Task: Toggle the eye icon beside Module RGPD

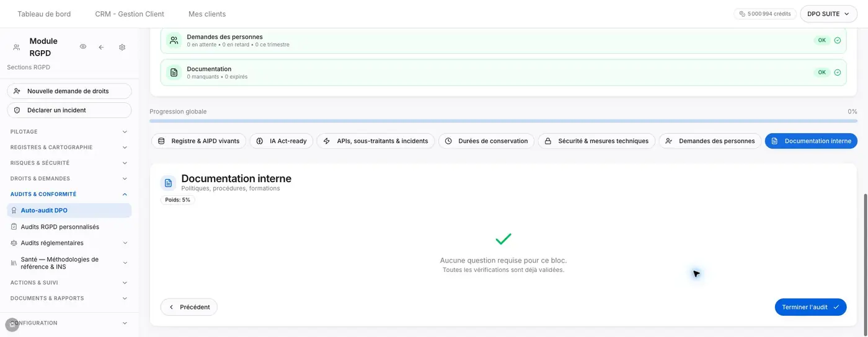Action: click(x=83, y=46)
